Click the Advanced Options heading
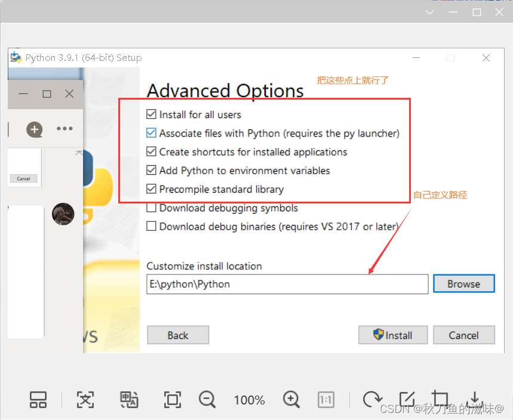513x420 pixels. [225, 90]
